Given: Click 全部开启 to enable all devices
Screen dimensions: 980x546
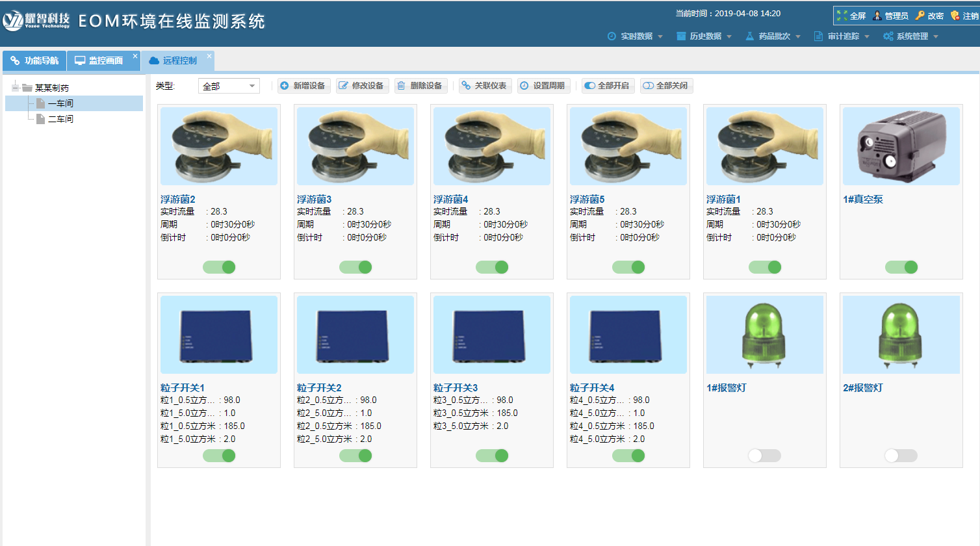Looking at the screenshot, I should tap(608, 85).
